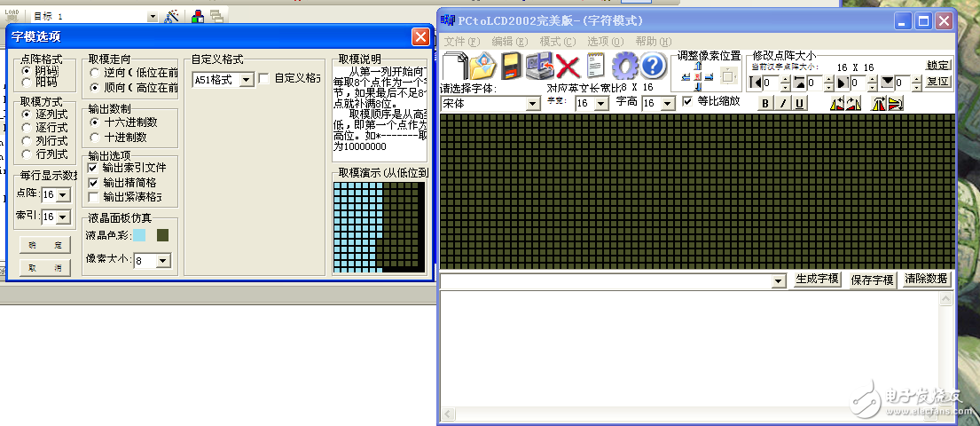
Task: Click the horizontal mirror icon right of underline
Action: [837, 104]
